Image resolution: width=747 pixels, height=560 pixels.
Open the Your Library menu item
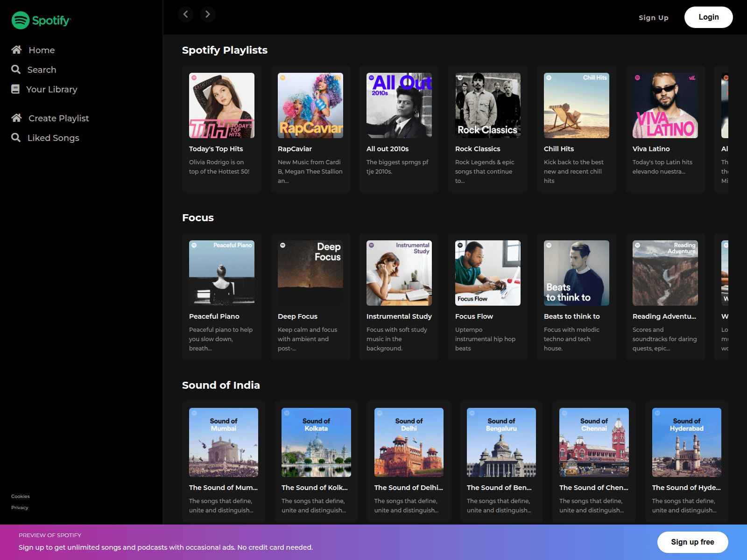click(51, 89)
